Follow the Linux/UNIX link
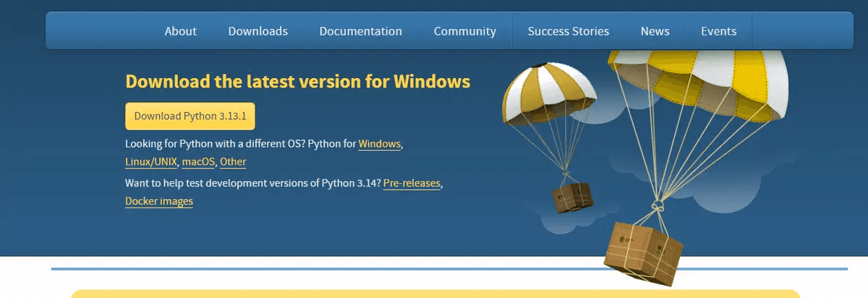 (151, 162)
